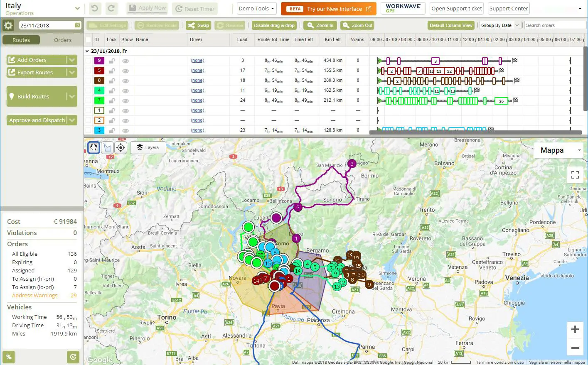
Task: Check the box for route 7
Action: [88, 100]
